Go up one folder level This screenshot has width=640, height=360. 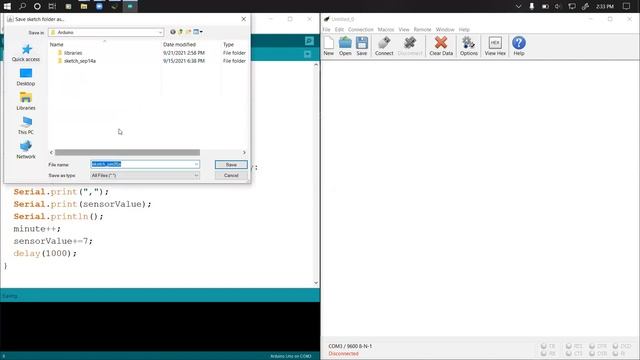[x=180, y=32]
